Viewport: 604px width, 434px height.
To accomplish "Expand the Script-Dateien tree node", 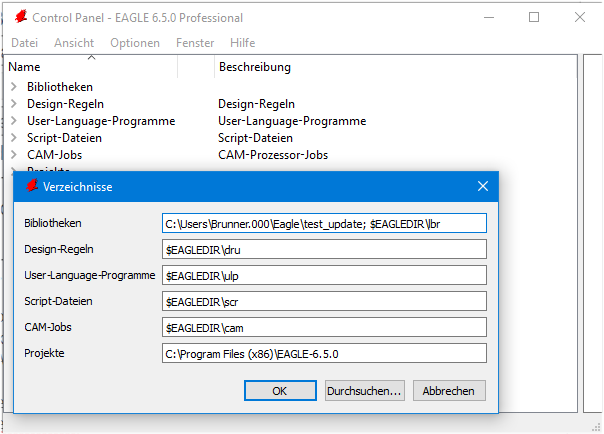I will pyautogui.click(x=14, y=137).
